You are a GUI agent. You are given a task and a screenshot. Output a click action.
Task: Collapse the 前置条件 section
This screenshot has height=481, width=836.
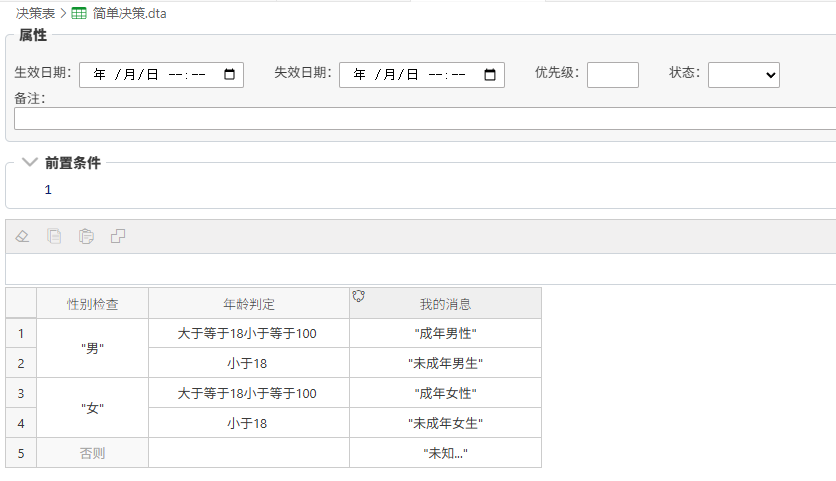pyautogui.click(x=29, y=162)
